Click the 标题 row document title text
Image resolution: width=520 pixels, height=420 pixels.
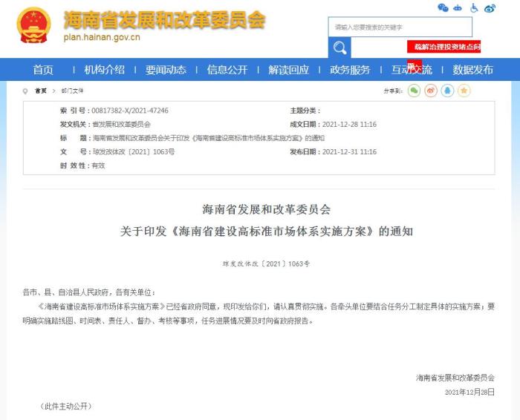point(209,138)
